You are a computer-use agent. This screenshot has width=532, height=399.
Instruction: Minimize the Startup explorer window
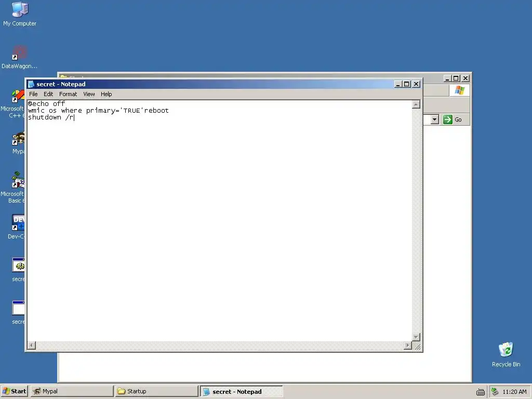tap(447, 78)
